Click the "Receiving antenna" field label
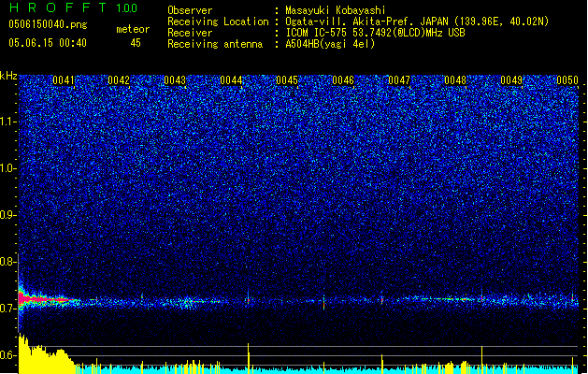This screenshot has height=374, width=588. (215, 44)
